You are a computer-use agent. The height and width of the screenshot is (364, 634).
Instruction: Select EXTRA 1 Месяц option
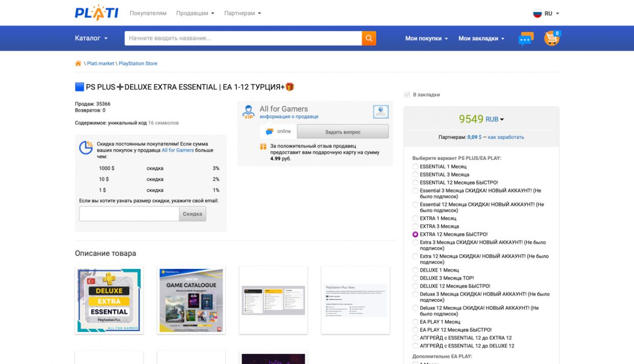415,219
